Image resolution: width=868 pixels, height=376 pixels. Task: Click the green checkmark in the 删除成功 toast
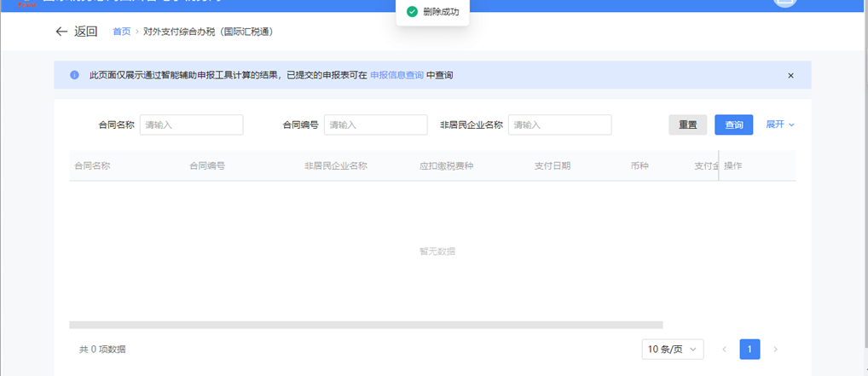(412, 12)
